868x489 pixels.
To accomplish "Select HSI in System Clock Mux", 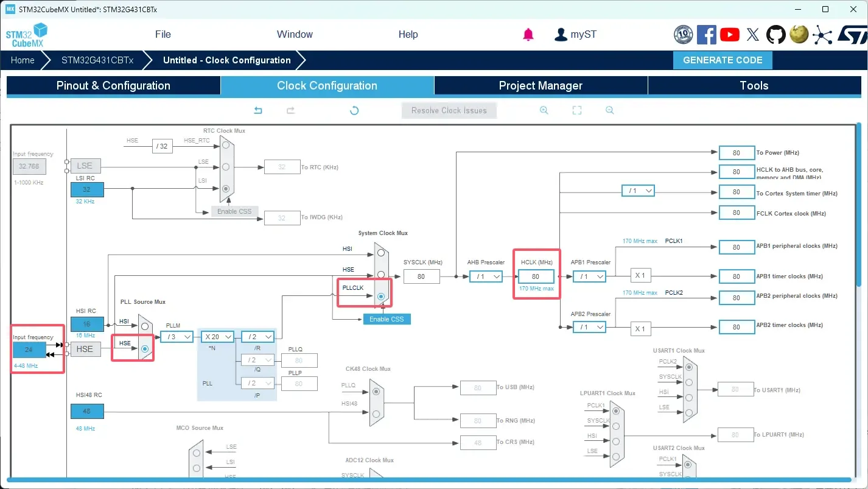I will 380,252.
